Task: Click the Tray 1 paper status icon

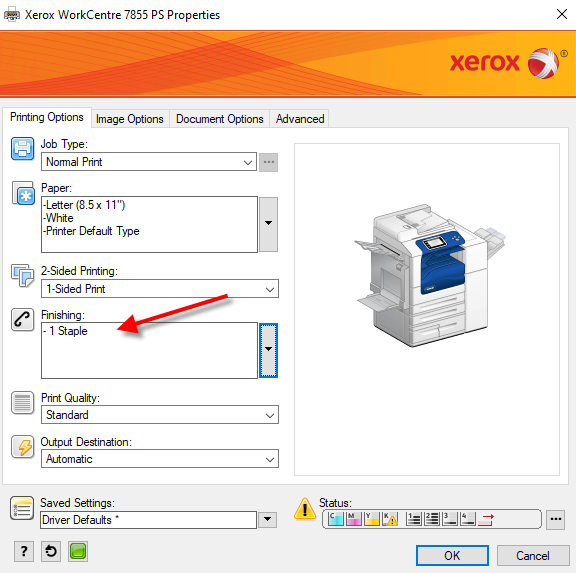Action: click(414, 519)
